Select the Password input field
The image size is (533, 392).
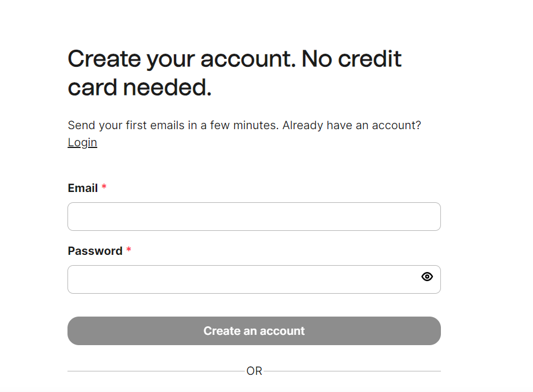coord(254,279)
